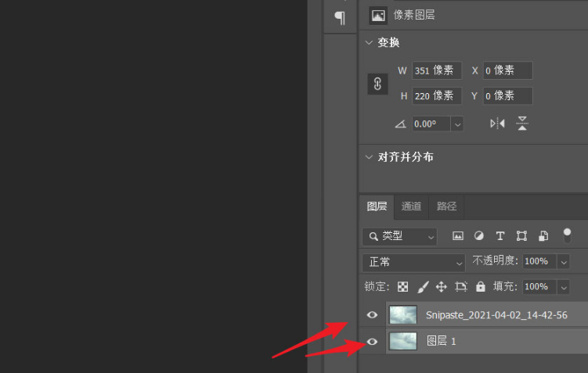Flip the layer horizontally

(x=497, y=124)
